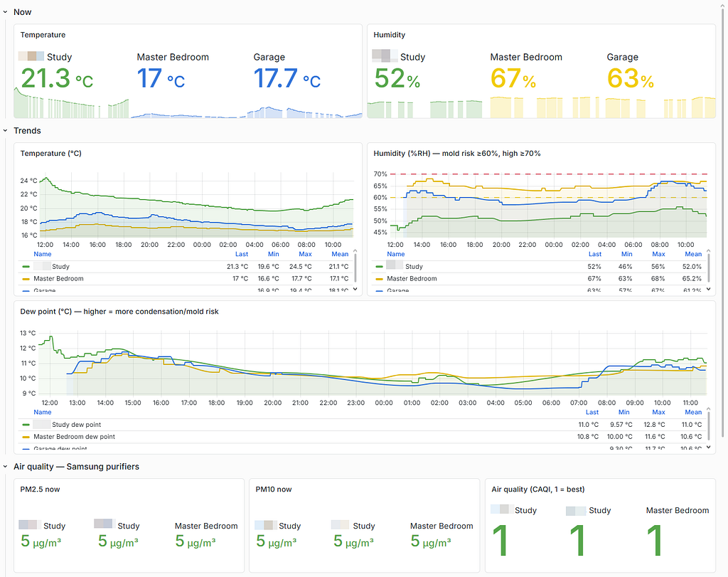Sort Humidity legend by Last column
The image size is (728, 577).
click(x=595, y=254)
